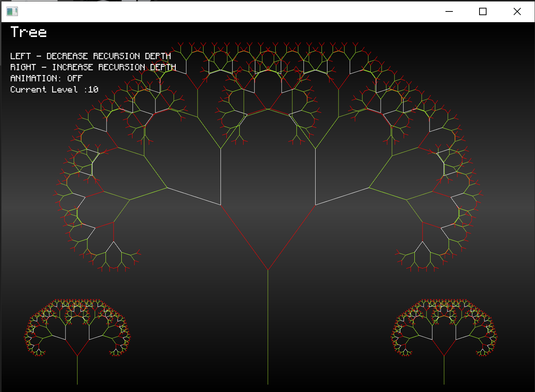
Task: Click the Current Level :10 indicator
Action: click(54, 89)
